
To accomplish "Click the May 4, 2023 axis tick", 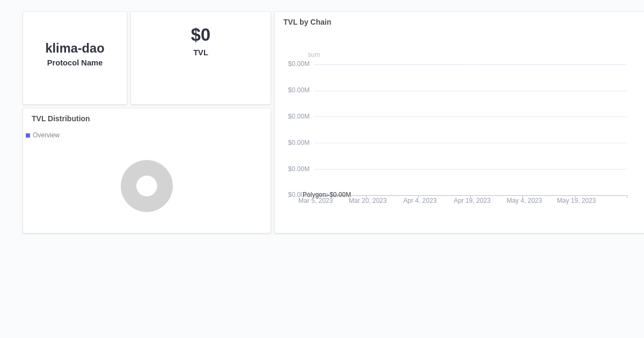I will (524, 201).
